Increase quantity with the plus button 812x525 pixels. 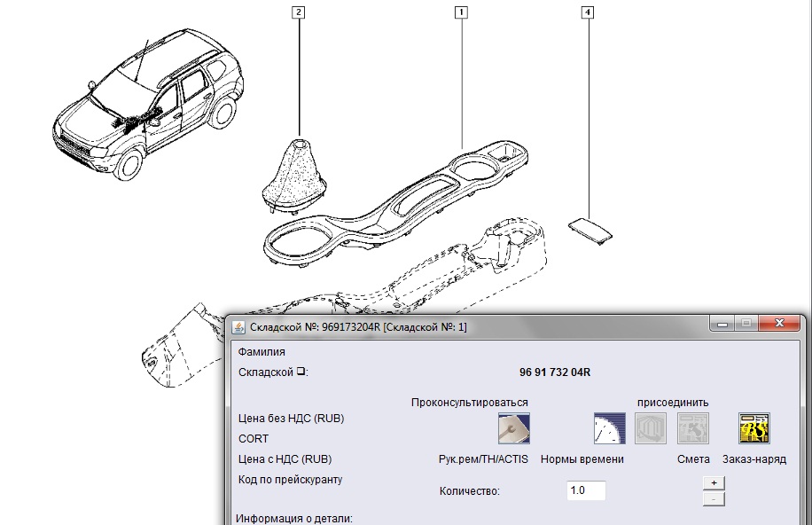714,482
